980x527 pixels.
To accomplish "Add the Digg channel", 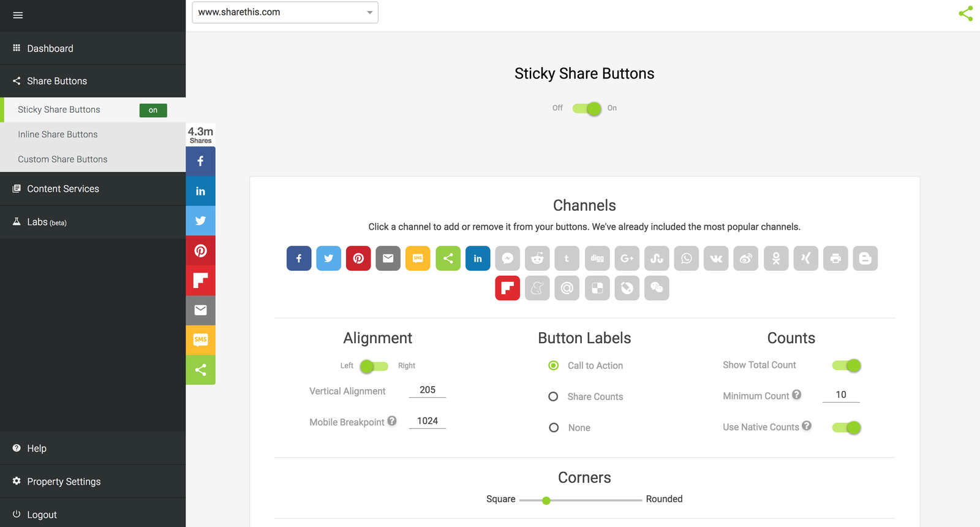I will [597, 259].
